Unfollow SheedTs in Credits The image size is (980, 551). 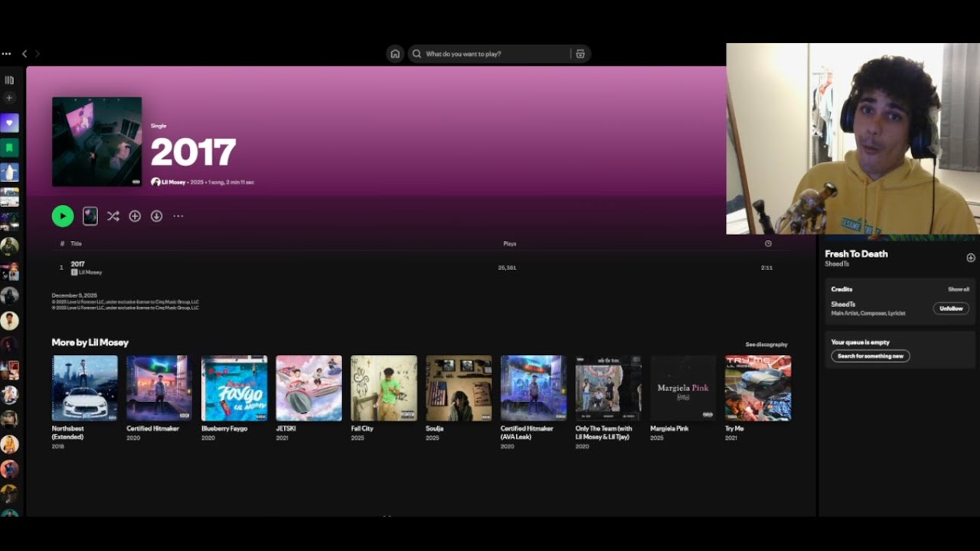tap(951, 308)
